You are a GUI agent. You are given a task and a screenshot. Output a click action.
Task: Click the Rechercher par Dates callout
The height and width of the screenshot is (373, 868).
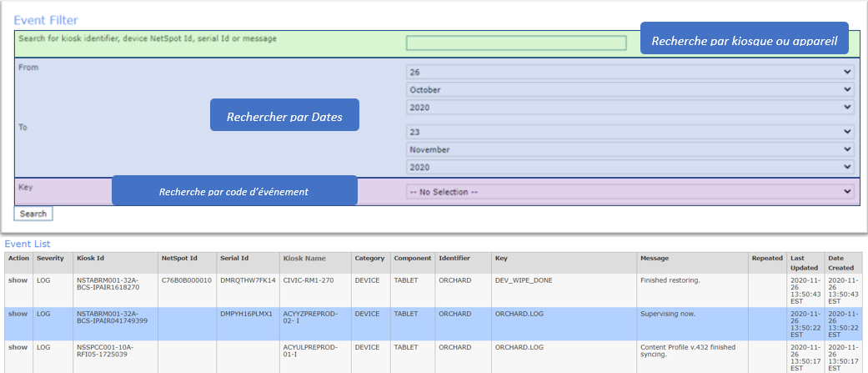coord(287,117)
